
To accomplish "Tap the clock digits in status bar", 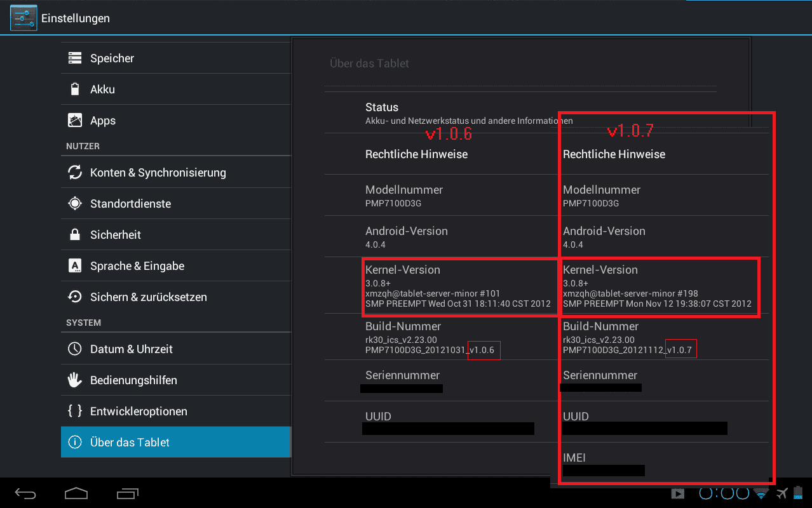I will (x=724, y=493).
